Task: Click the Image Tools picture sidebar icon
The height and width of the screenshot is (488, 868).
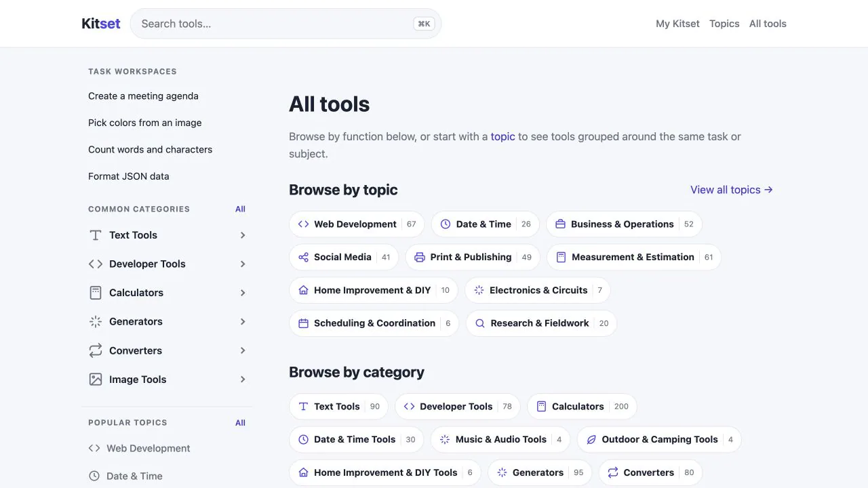Action: point(96,380)
